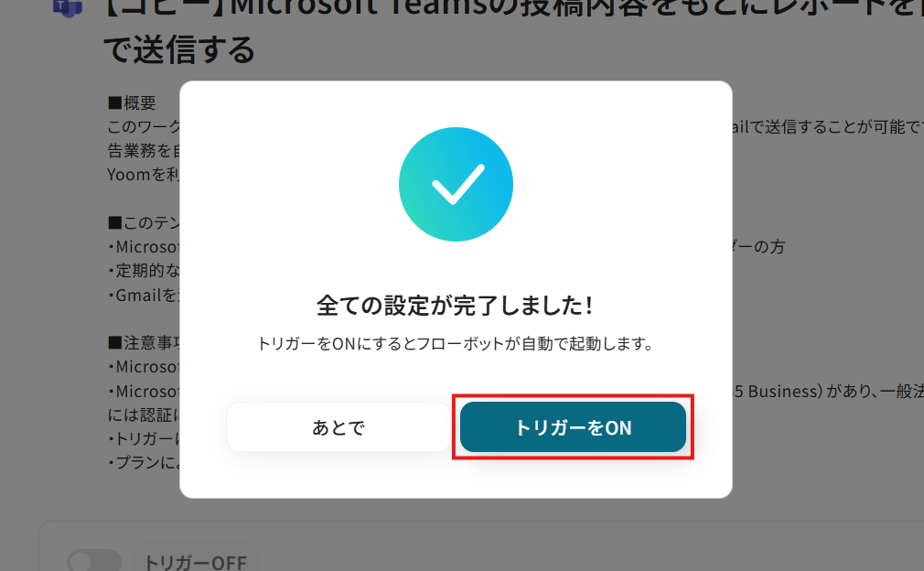Click text ending ailで送信することが可能で
Viewport: 924px width, 571px height.
828,126
